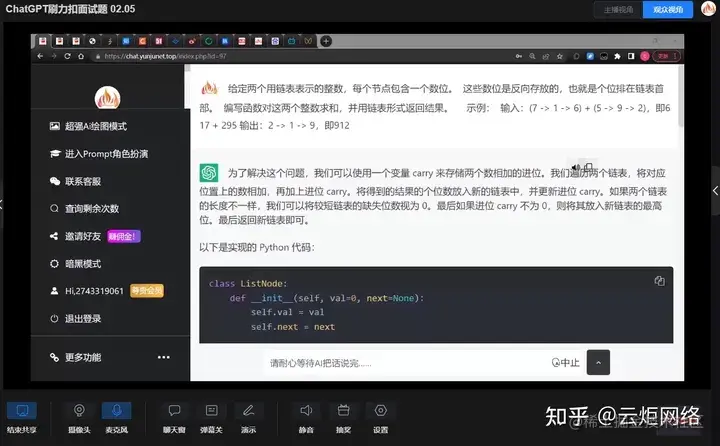The height and width of the screenshot is (446, 720).
Task: Click the 尊贵会员 membership badge
Action: (x=147, y=290)
